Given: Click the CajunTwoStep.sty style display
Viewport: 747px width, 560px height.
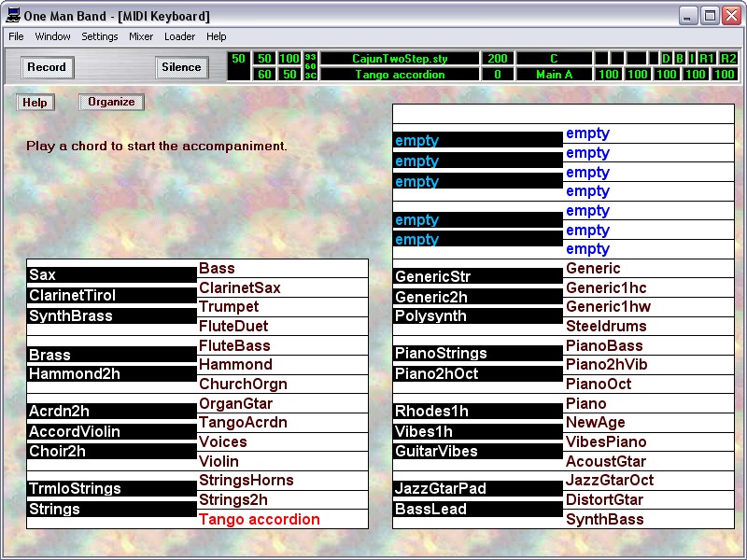Looking at the screenshot, I should tap(400, 59).
